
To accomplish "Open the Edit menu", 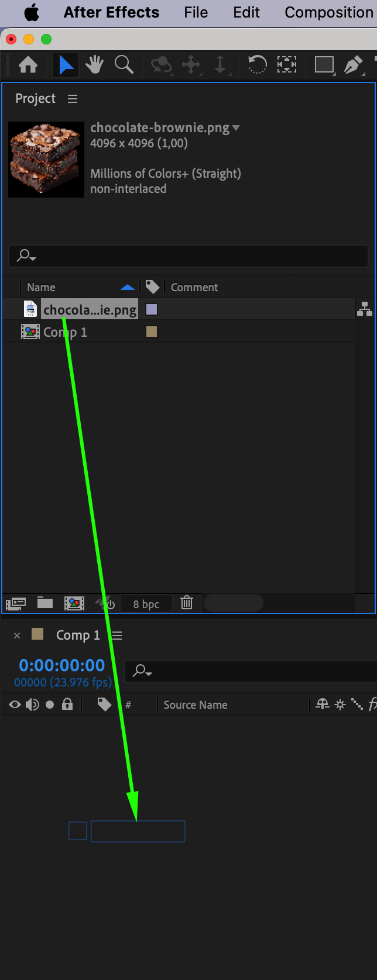I will (x=246, y=12).
